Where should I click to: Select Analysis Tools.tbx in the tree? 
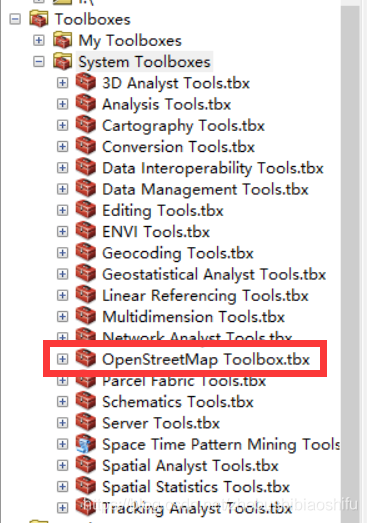[x=166, y=104]
